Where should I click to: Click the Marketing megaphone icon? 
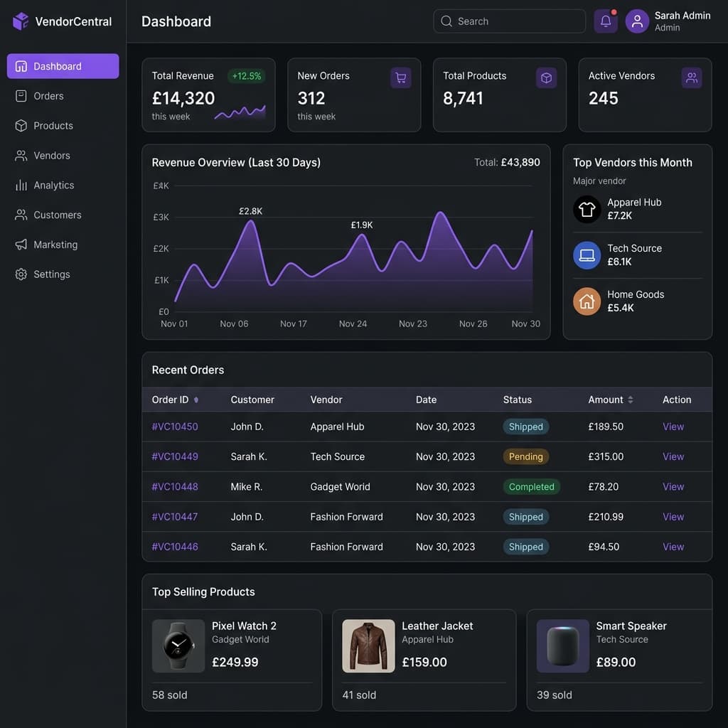21,245
